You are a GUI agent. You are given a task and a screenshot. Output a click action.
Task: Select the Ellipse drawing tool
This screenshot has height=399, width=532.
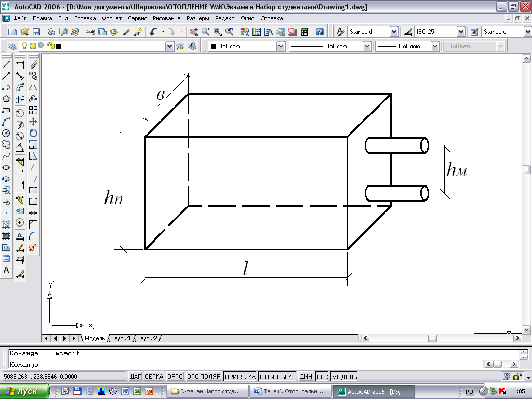[6, 168]
